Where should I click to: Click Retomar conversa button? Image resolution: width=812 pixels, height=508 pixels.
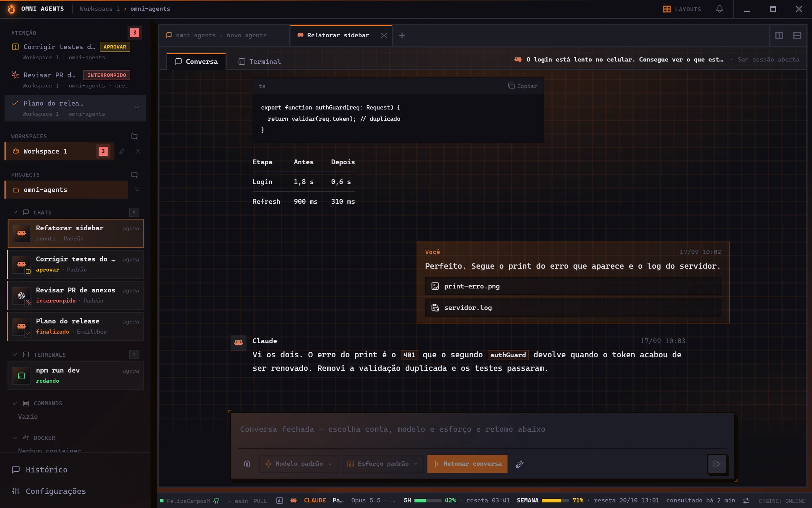[467, 464]
